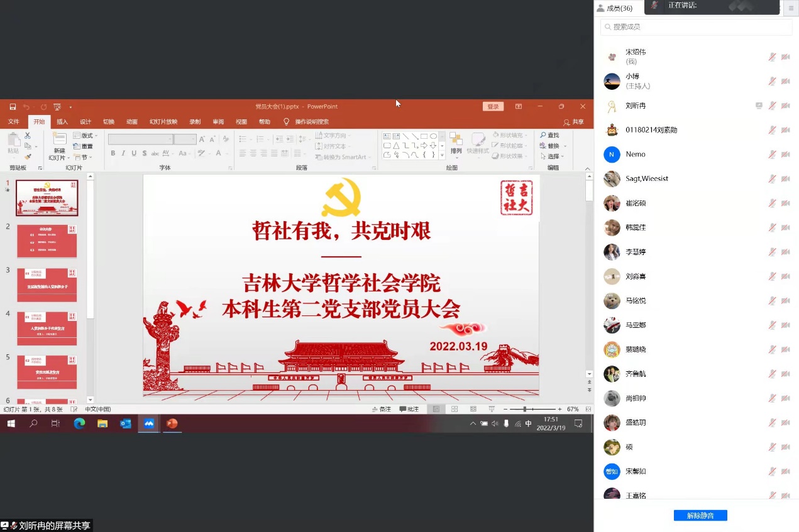The image size is (799, 532).
Task: Click the Sign in (登录) button
Action: (493, 107)
